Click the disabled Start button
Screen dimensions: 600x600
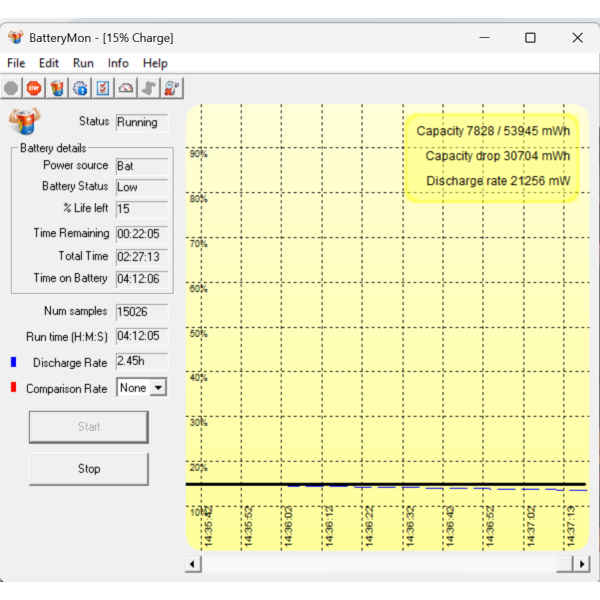point(89,427)
